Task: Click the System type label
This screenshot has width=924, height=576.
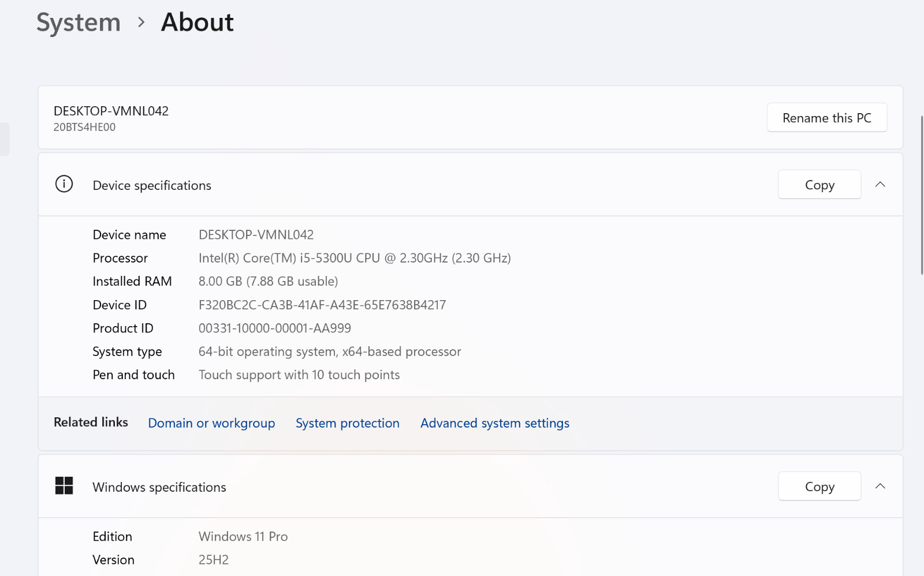Action: pos(127,351)
